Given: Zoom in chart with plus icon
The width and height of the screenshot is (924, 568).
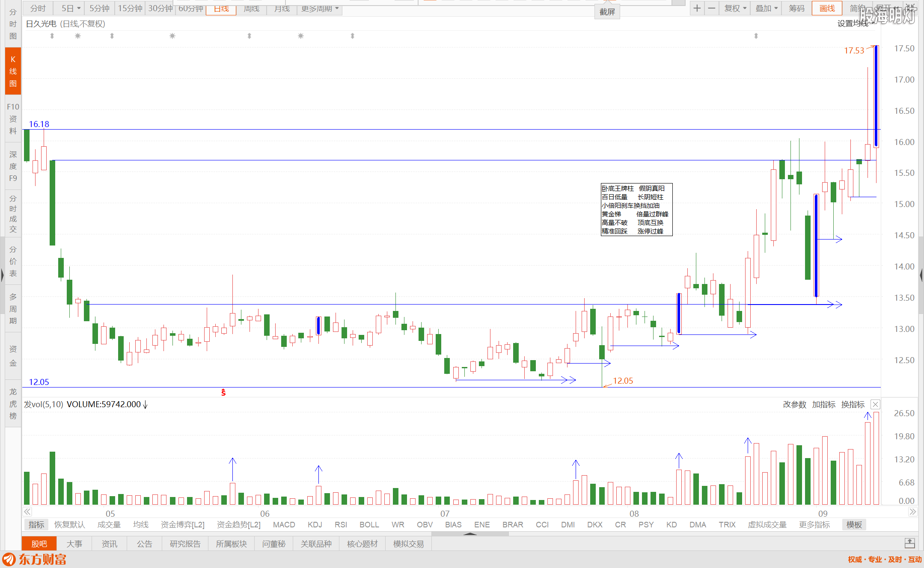Looking at the screenshot, I should 697,8.
